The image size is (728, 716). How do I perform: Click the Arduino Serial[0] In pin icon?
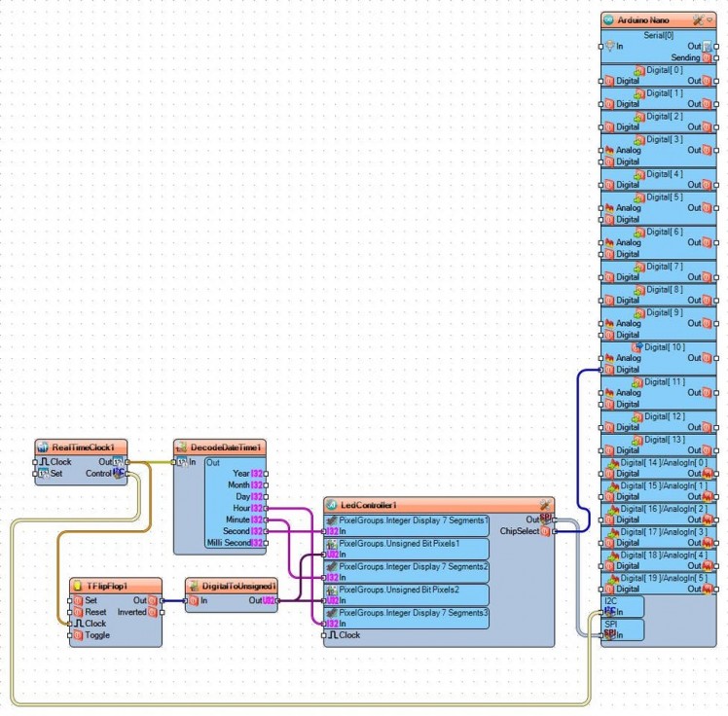pos(610,46)
